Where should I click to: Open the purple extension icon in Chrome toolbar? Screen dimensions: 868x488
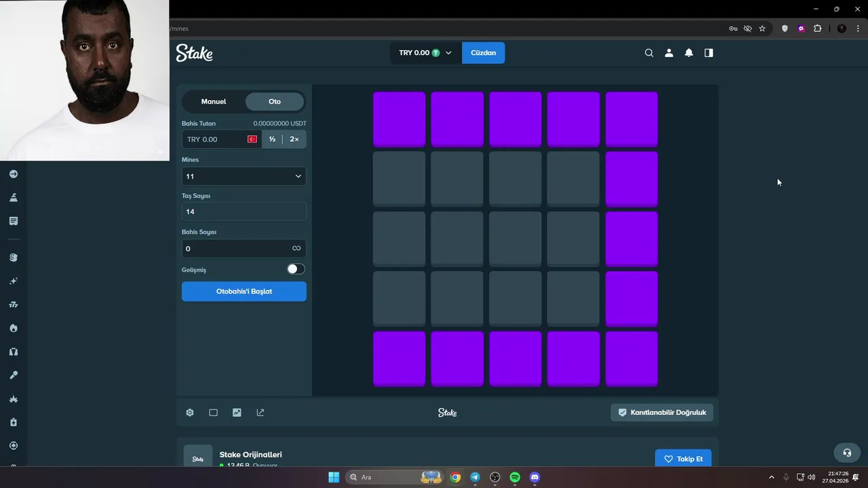pyautogui.click(x=802, y=28)
